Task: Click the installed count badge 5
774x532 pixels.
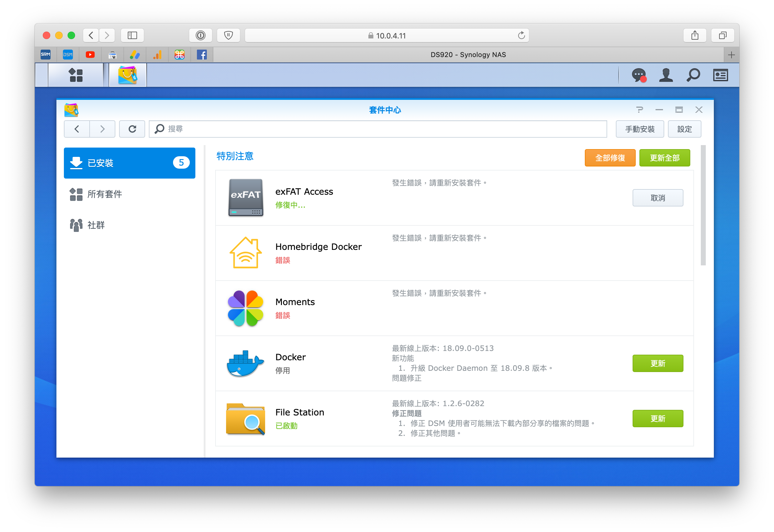Action: [x=181, y=163]
